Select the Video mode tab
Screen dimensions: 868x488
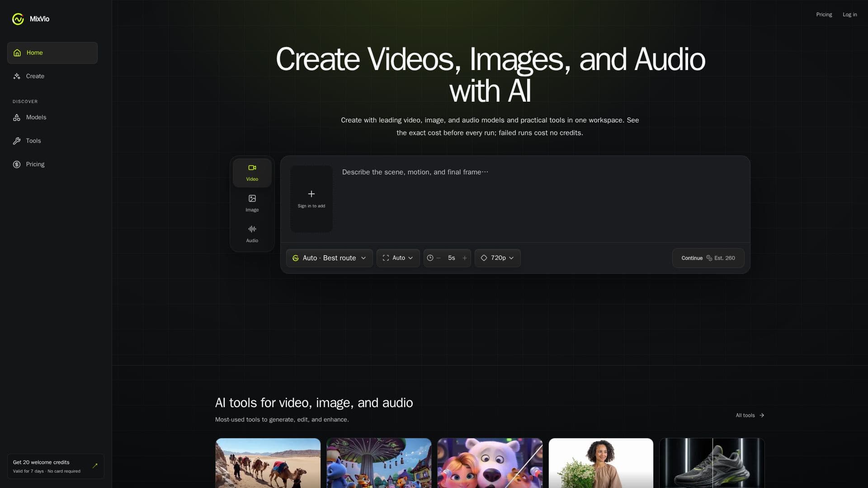coord(252,173)
